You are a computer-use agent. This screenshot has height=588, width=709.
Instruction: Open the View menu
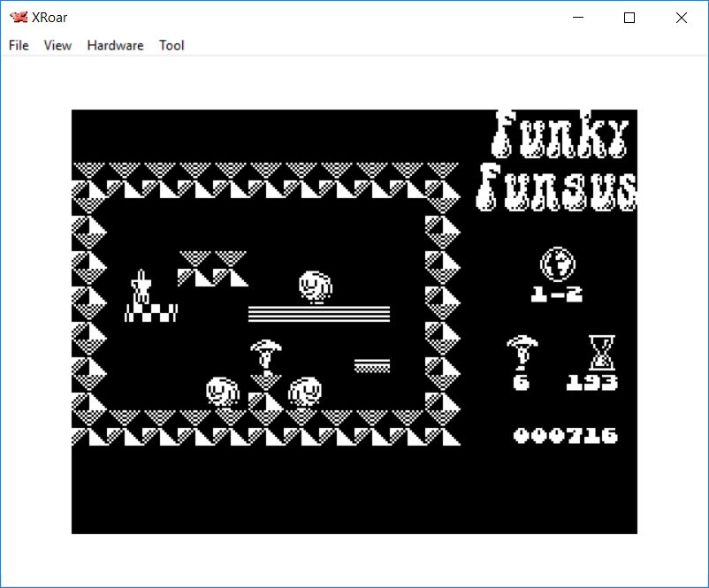coord(57,45)
